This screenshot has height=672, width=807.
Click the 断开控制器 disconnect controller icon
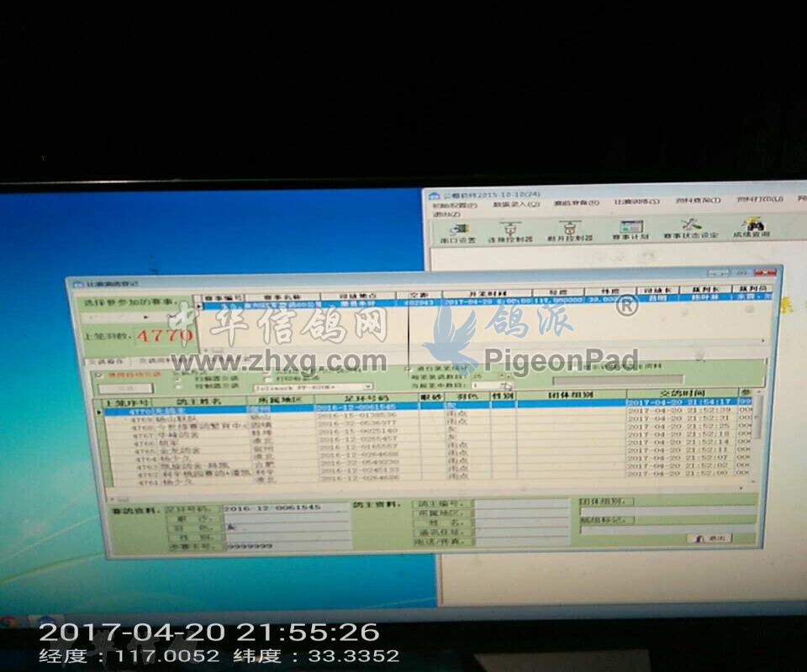[570, 232]
